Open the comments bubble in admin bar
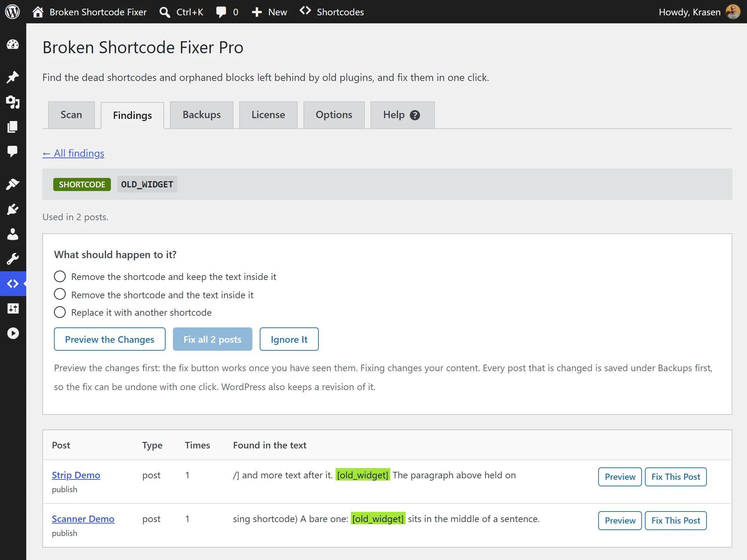 221,12
